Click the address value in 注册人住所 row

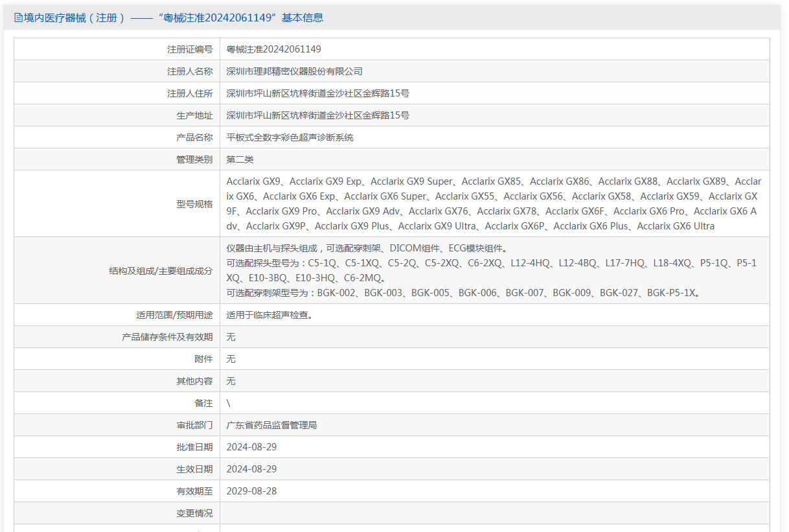317,93
